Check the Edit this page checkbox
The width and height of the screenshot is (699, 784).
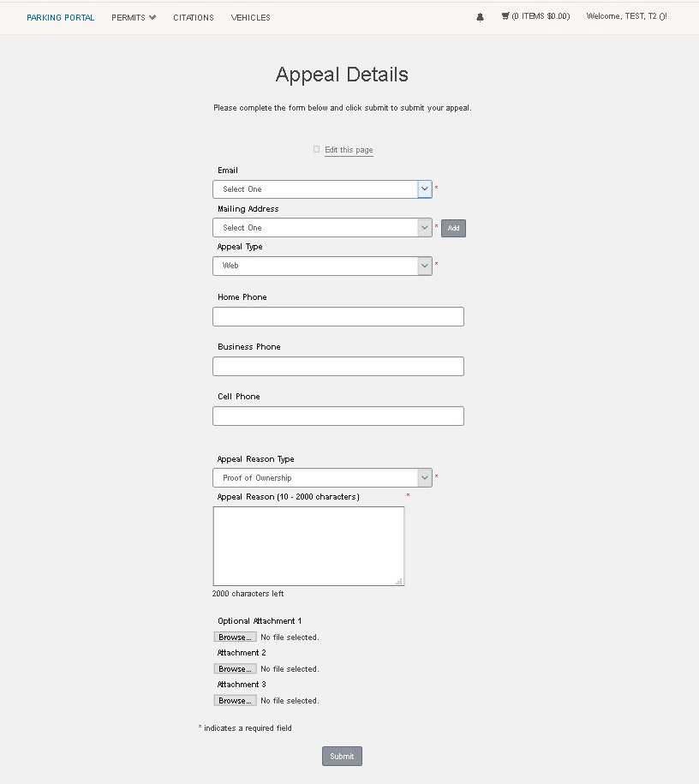[316, 149]
